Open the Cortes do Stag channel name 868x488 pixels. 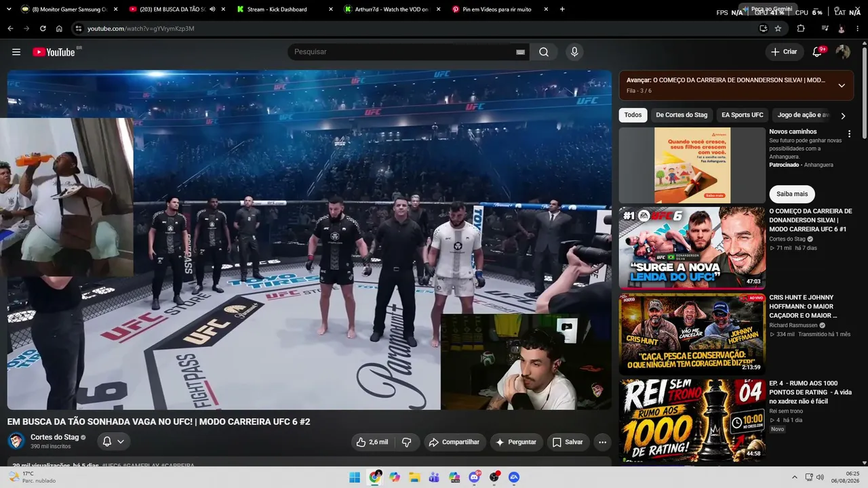pyautogui.click(x=54, y=437)
